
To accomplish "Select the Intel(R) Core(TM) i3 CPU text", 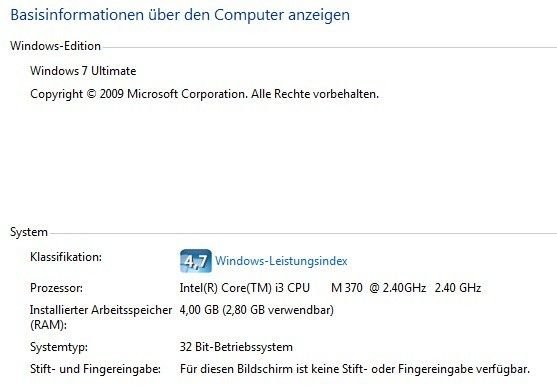I will click(x=245, y=288).
